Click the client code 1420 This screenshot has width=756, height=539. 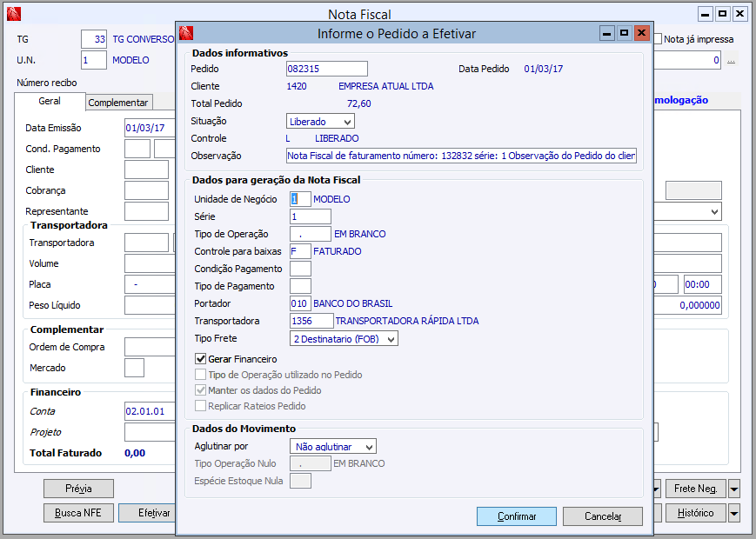(297, 86)
